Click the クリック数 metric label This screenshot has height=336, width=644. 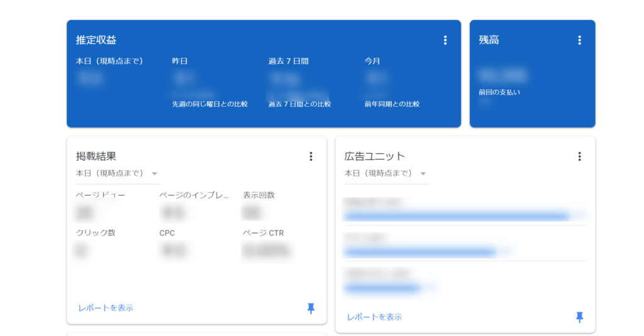tap(96, 233)
